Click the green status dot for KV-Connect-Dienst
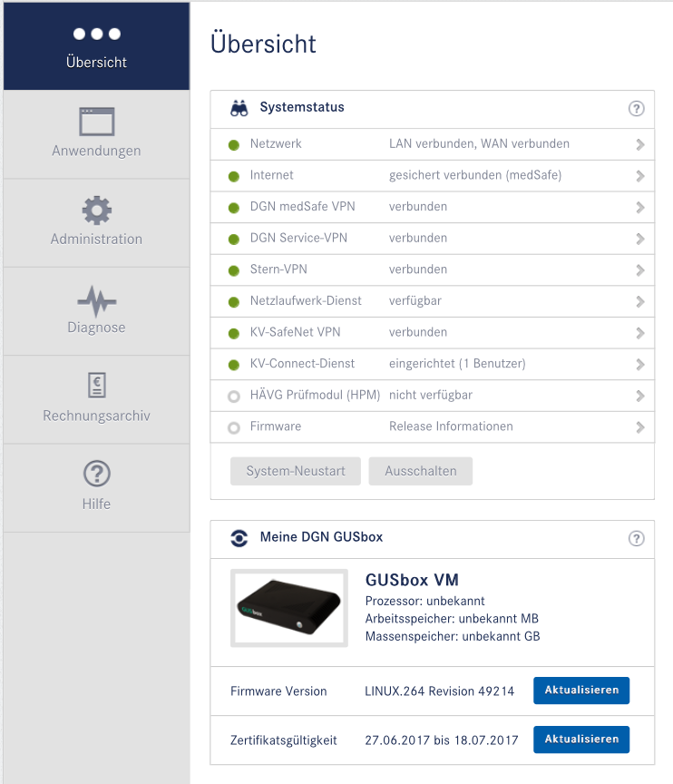This screenshot has height=784, width=673. tap(233, 365)
